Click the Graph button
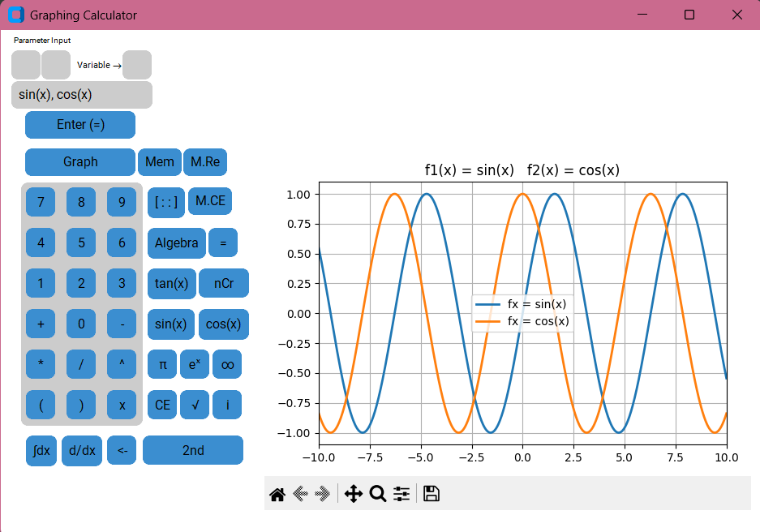Image resolution: width=760 pixels, height=532 pixels. click(x=79, y=162)
